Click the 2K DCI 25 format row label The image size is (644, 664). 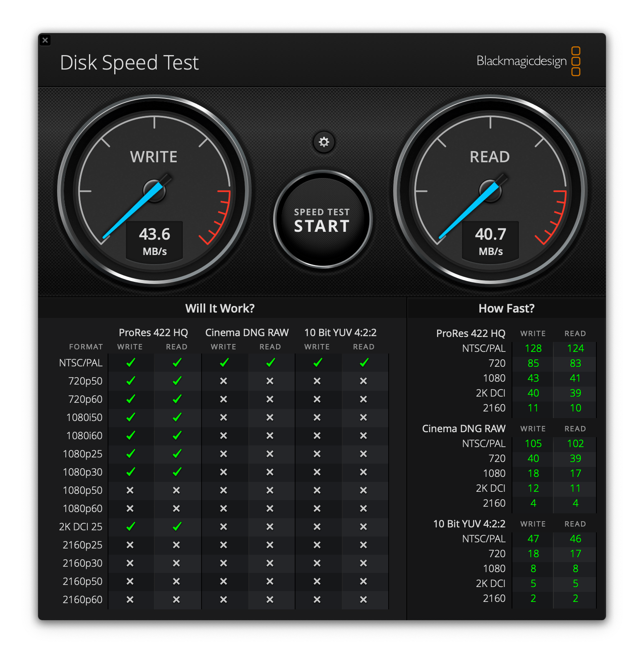tap(81, 527)
